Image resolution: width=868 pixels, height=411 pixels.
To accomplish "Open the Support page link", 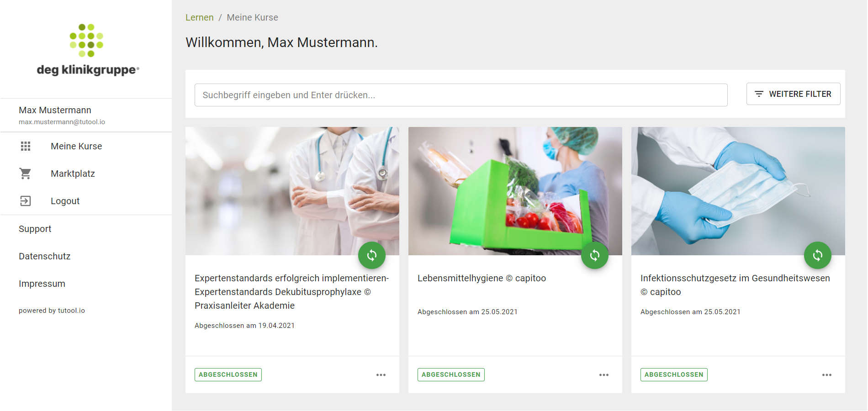I will [x=35, y=229].
